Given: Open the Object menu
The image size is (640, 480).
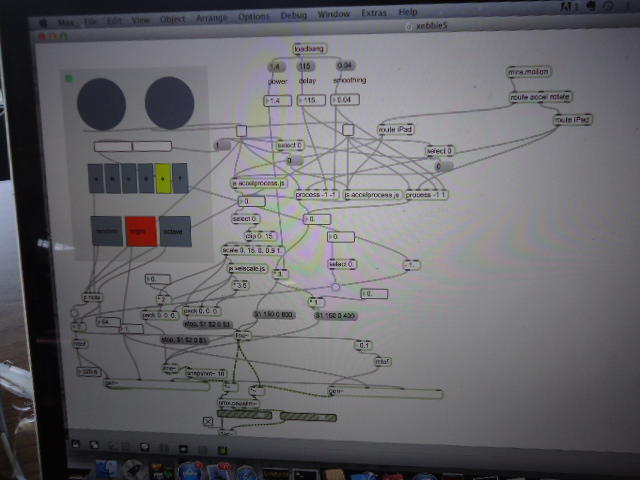Looking at the screenshot, I should click(172, 20).
